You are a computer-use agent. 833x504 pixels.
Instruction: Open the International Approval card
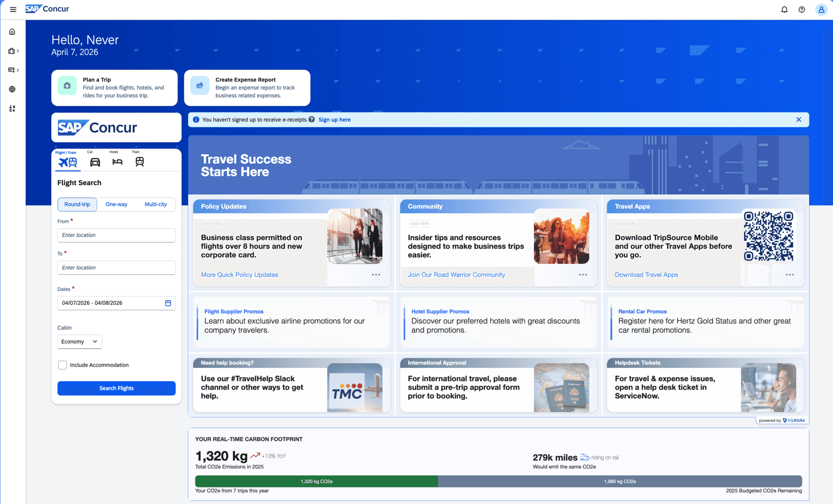[x=498, y=385]
